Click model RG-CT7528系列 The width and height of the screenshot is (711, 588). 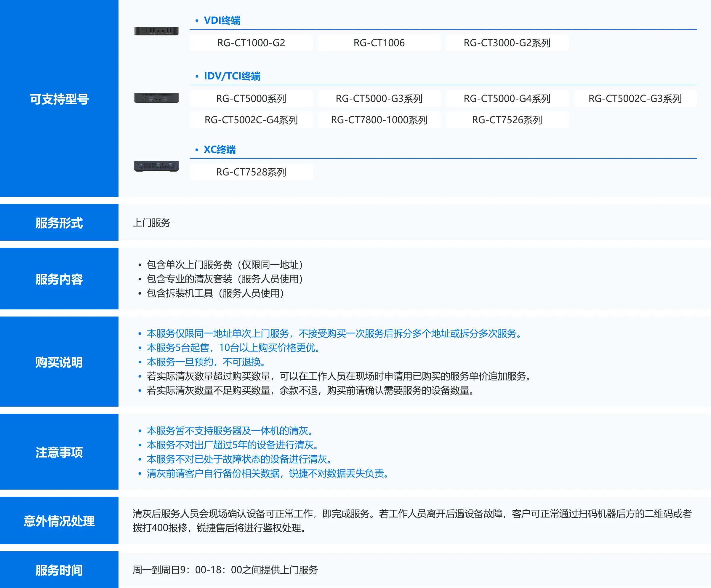tap(251, 172)
